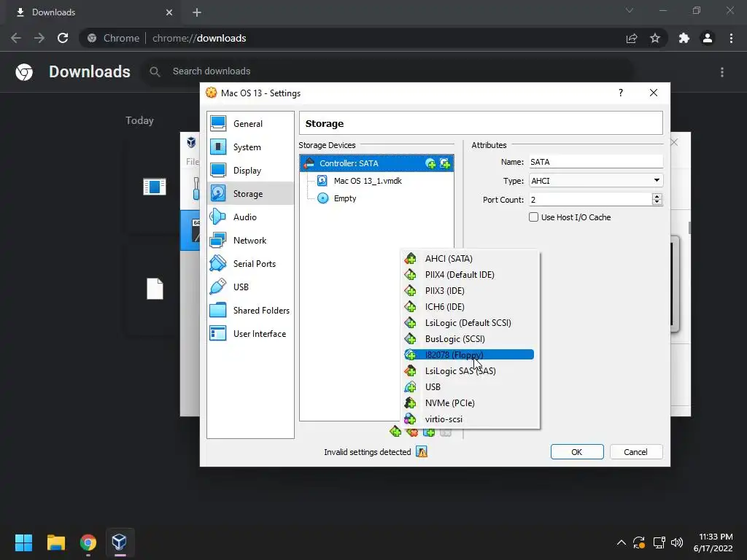Open the General settings category
Viewport: 747px width, 560px height.
[x=250, y=124]
